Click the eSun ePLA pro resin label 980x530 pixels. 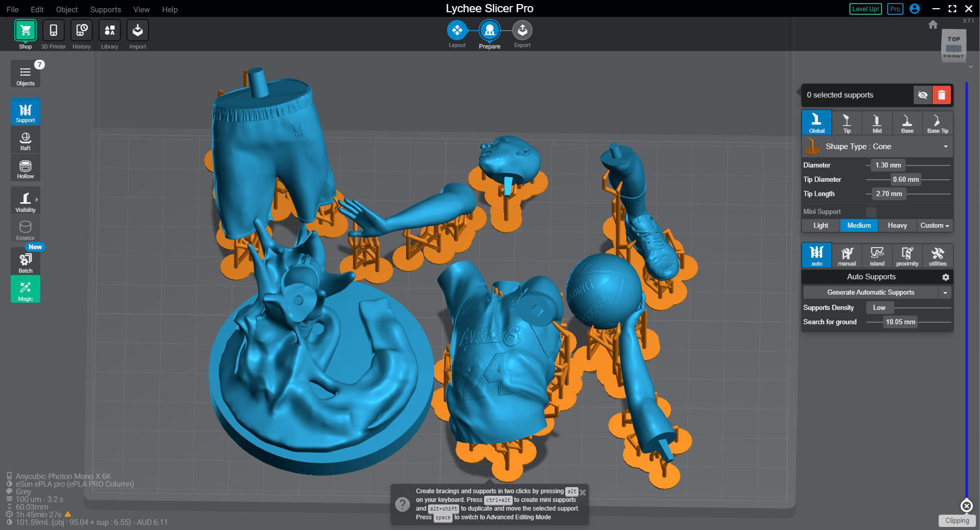(x=74, y=484)
